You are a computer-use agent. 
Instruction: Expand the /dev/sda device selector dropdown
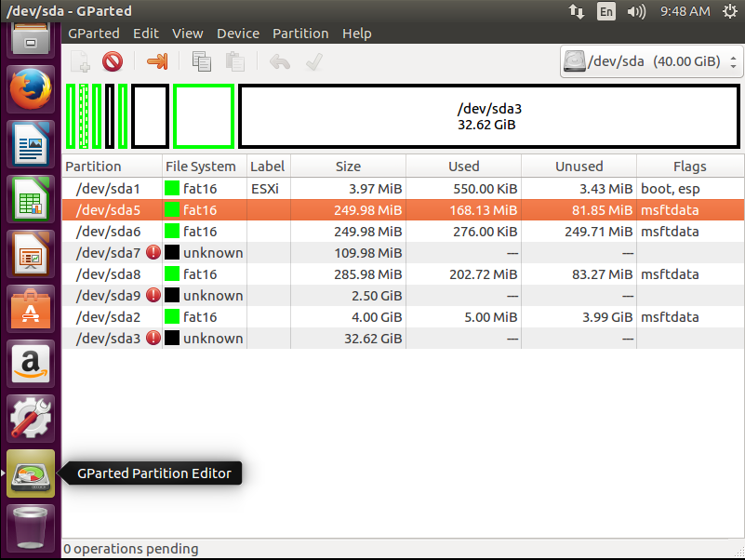pos(651,62)
